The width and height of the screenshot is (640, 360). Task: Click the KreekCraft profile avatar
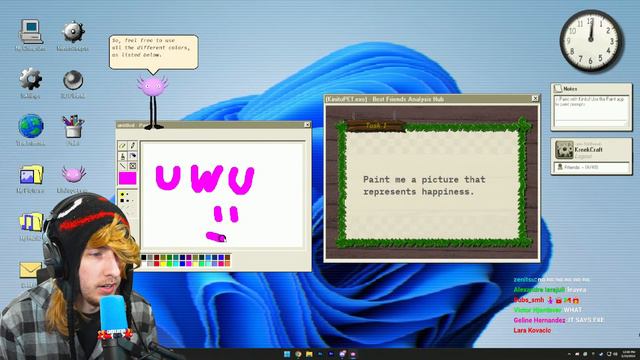point(564,150)
